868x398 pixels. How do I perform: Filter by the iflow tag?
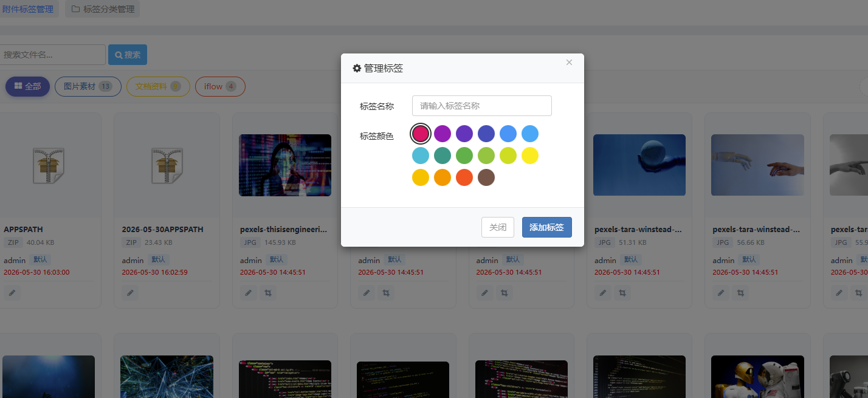220,86
